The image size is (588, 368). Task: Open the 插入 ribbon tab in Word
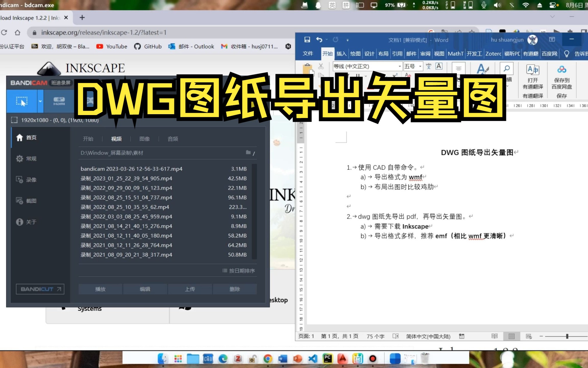pyautogui.click(x=341, y=53)
